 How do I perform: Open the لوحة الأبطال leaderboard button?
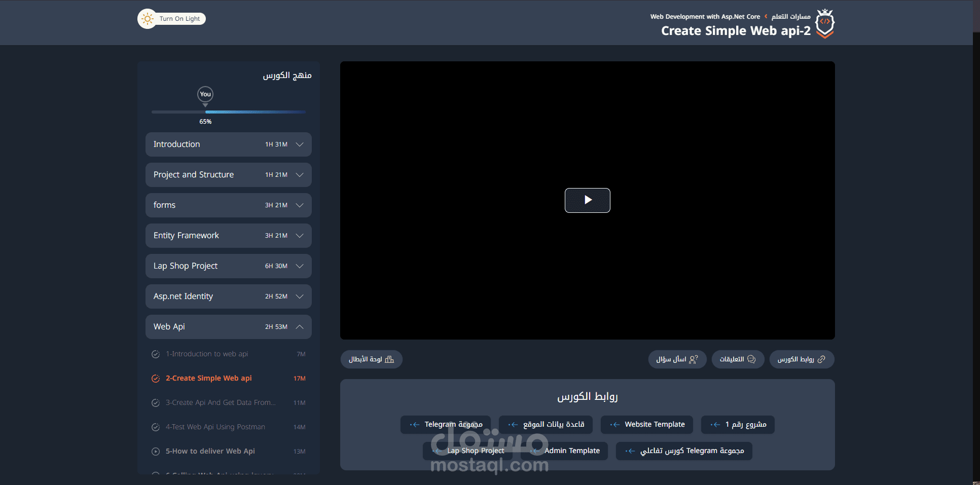click(x=372, y=359)
